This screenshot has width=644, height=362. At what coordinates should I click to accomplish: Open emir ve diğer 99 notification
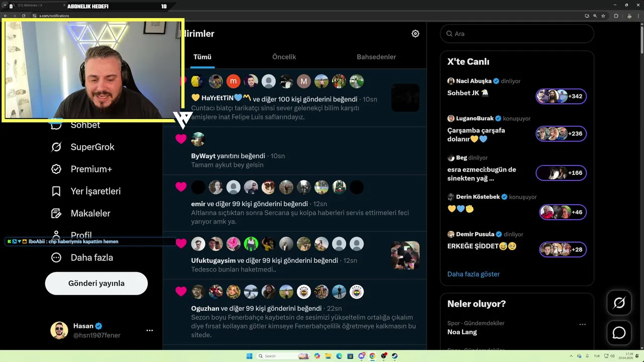[x=295, y=203]
